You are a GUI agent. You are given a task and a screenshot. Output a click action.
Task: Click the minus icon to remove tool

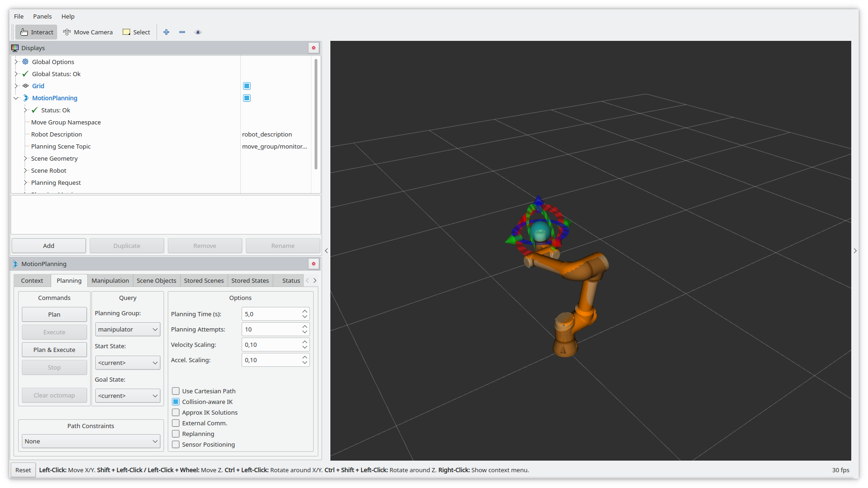click(182, 32)
